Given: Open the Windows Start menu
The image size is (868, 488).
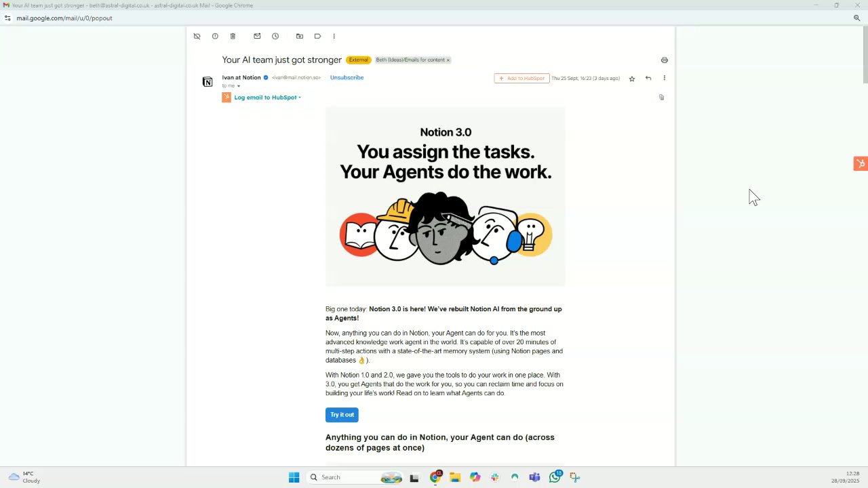Looking at the screenshot, I should 294,477.
